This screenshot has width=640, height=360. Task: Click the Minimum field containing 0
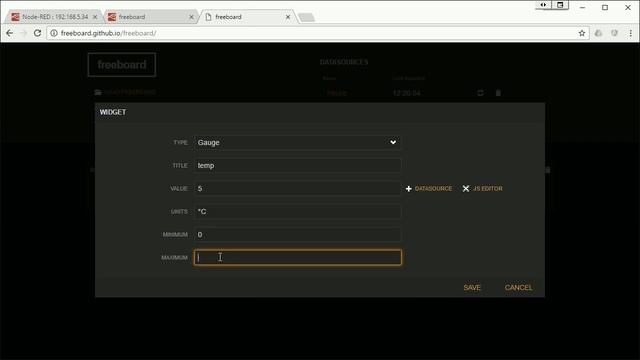[x=297, y=234]
